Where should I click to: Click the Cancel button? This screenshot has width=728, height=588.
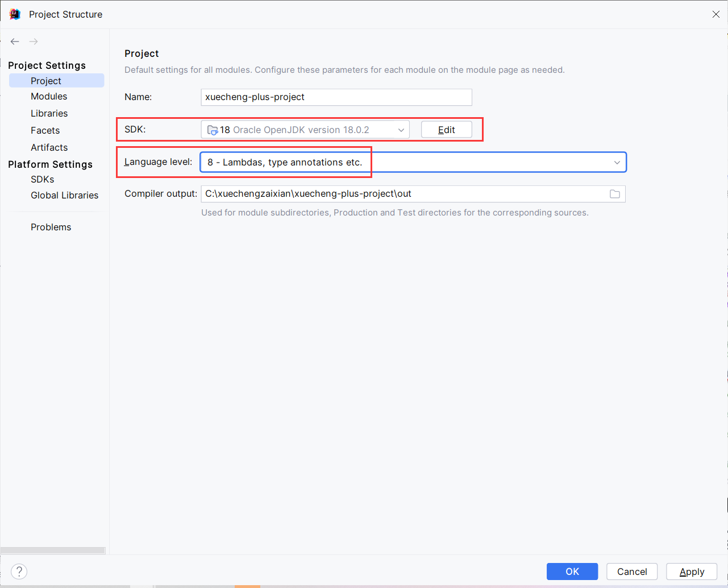[632, 572]
